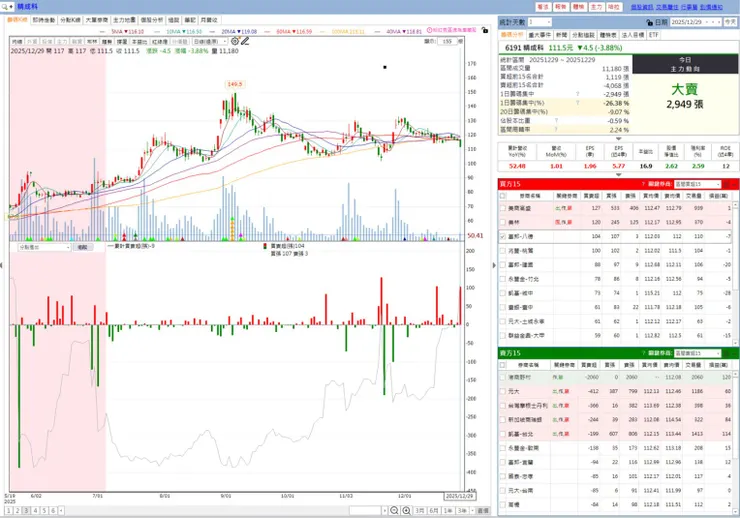Viewport: 740px width, 518px height.
Task: Check the 兆豐-桃鶯 row checkbox
Action: click(x=503, y=251)
